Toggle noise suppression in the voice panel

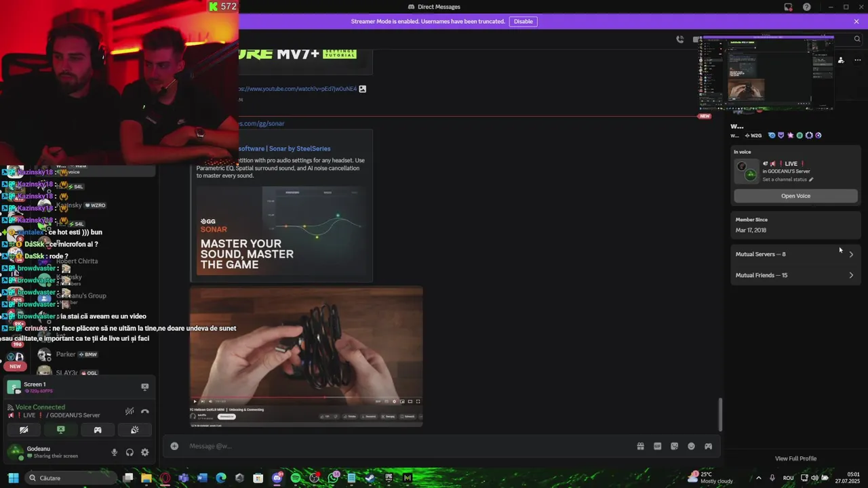(x=130, y=411)
